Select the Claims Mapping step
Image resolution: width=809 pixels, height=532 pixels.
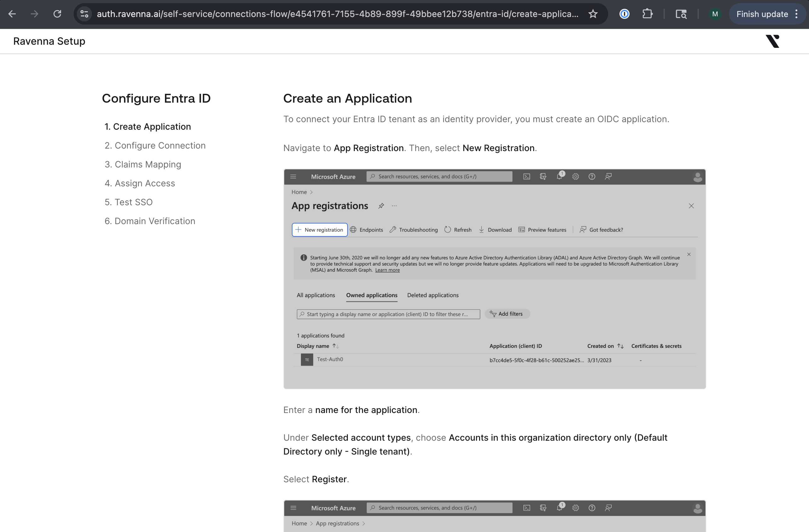coord(143,165)
